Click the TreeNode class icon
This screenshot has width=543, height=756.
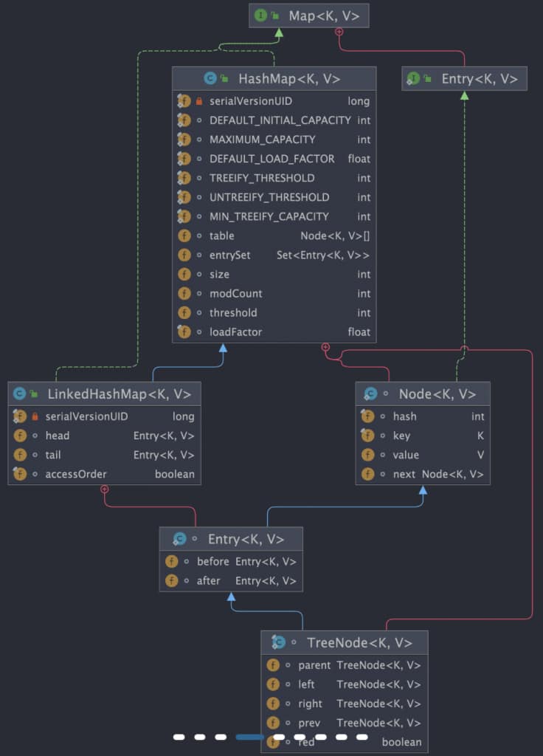point(278,642)
